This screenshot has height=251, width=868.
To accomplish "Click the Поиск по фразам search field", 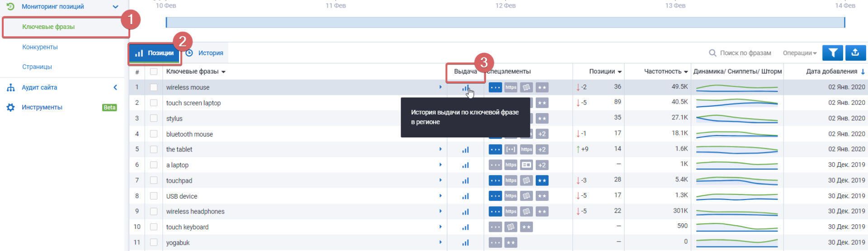I will tap(745, 53).
